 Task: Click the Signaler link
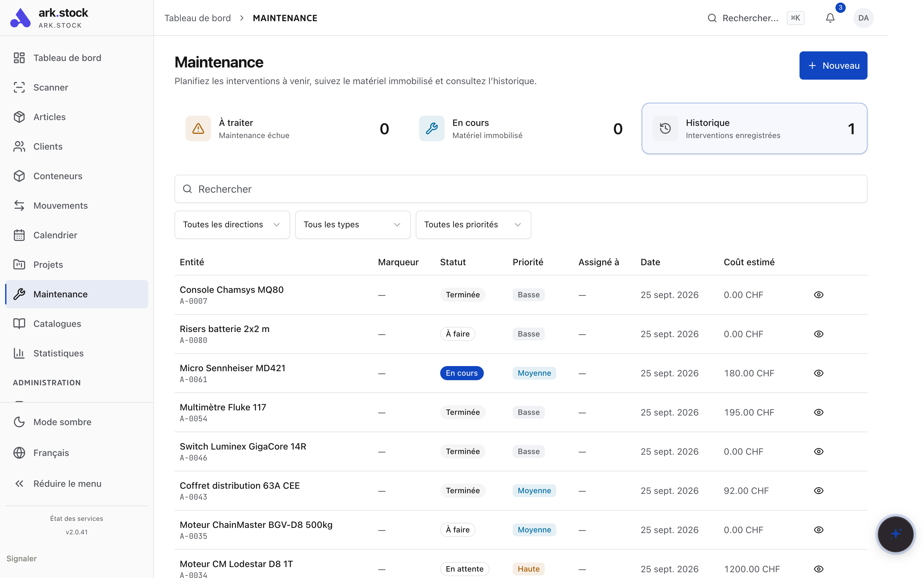[x=21, y=558]
